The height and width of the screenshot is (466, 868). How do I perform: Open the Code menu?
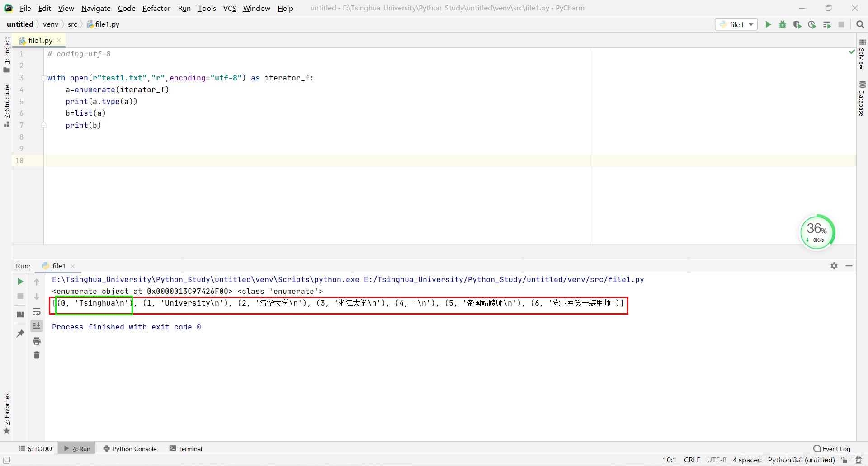tap(127, 8)
